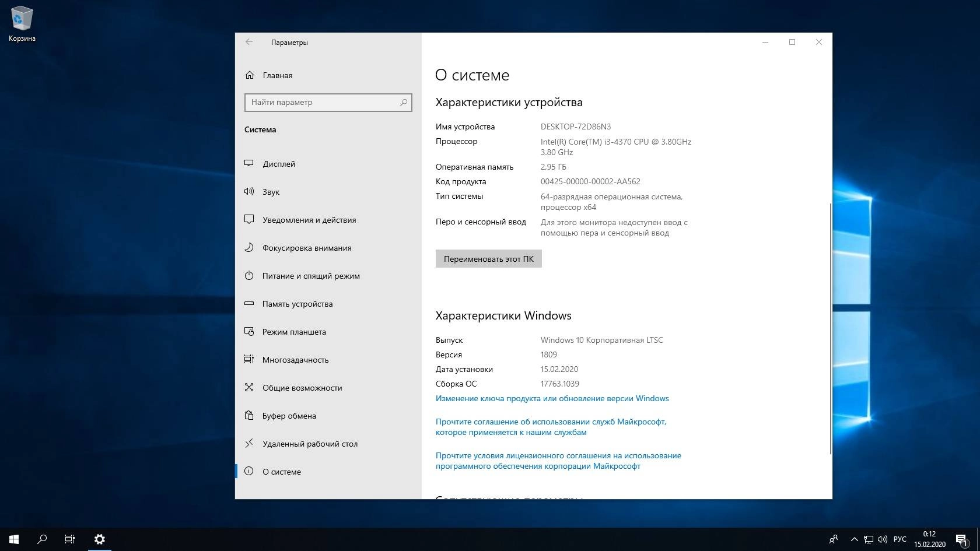This screenshot has height=551, width=980.
Task: Click the Память устройства drive icon
Action: pos(249,304)
